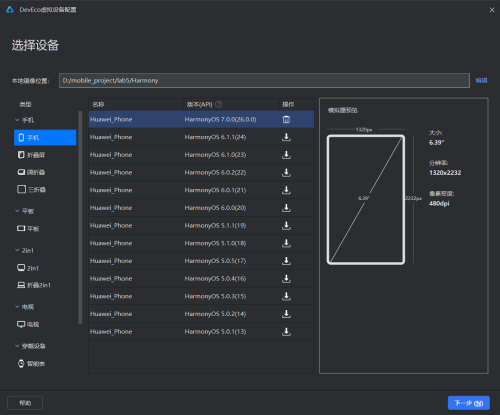Click the local image location path field
This screenshot has width=500, height=415.
coord(264,81)
